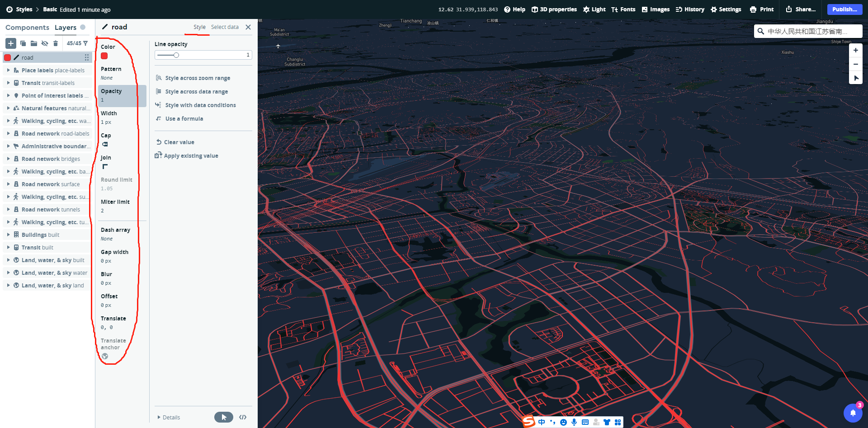Close the road style panel

coord(248,27)
